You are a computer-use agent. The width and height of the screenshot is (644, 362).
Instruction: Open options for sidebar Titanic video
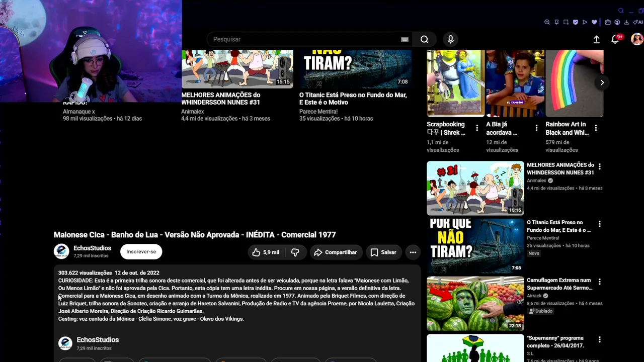(x=599, y=224)
